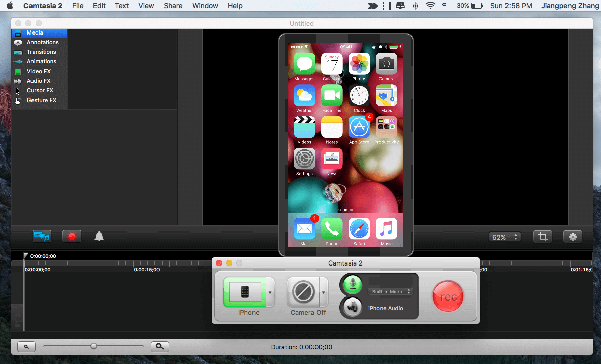This screenshot has width=601, height=364.
Task: Open the Cursor FX panel
Action: point(40,90)
